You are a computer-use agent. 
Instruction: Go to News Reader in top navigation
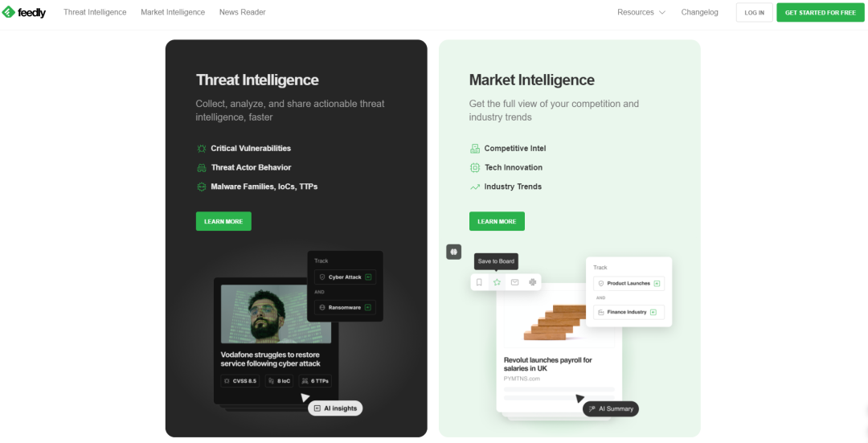click(243, 12)
